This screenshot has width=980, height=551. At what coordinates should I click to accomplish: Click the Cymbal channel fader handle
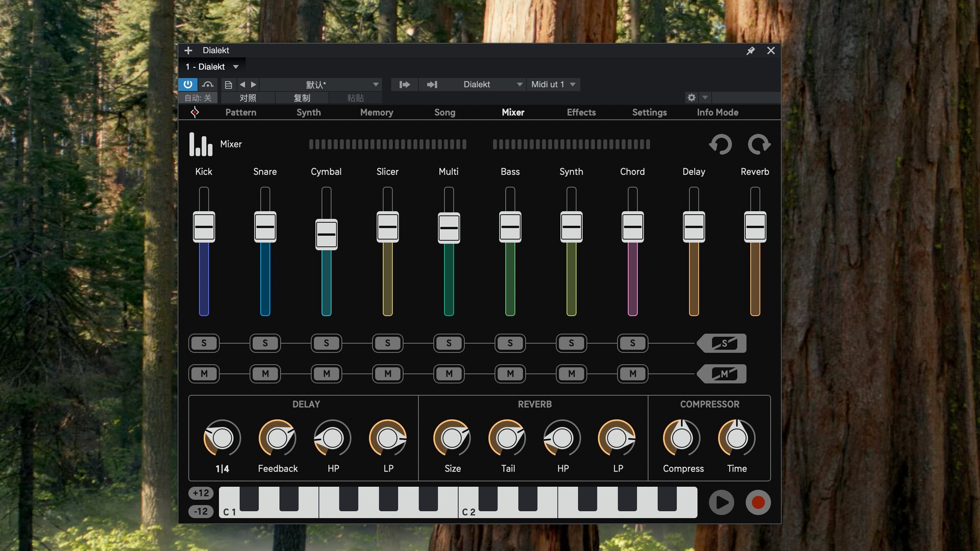click(x=326, y=234)
